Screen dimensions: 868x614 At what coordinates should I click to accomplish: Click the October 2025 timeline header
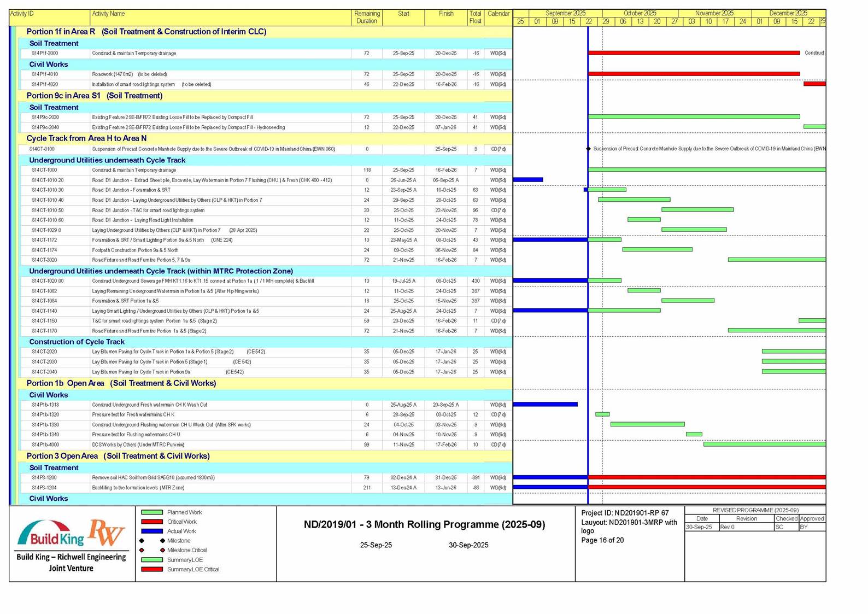pyautogui.click(x=640, y=13)
